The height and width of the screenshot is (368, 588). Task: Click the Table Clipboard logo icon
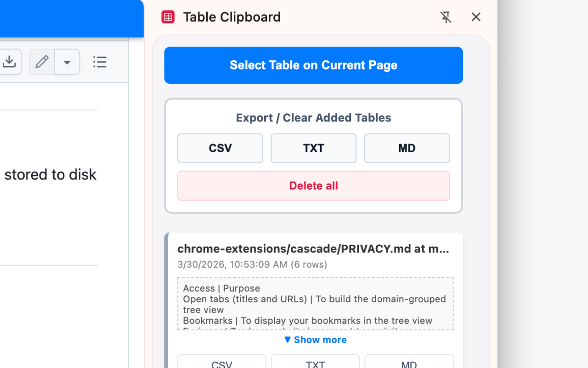coord(168,17)
